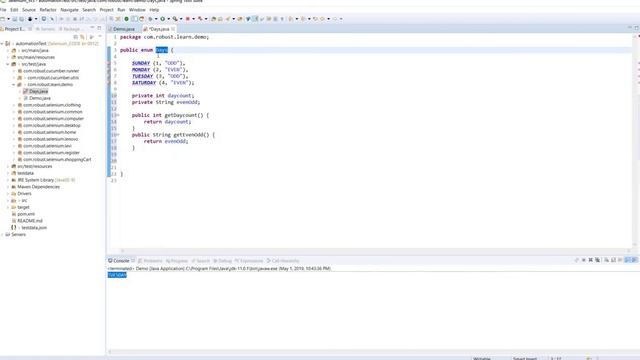
Task: Select testdata.json in Project Explorer
Action: [x=34, y=228]
